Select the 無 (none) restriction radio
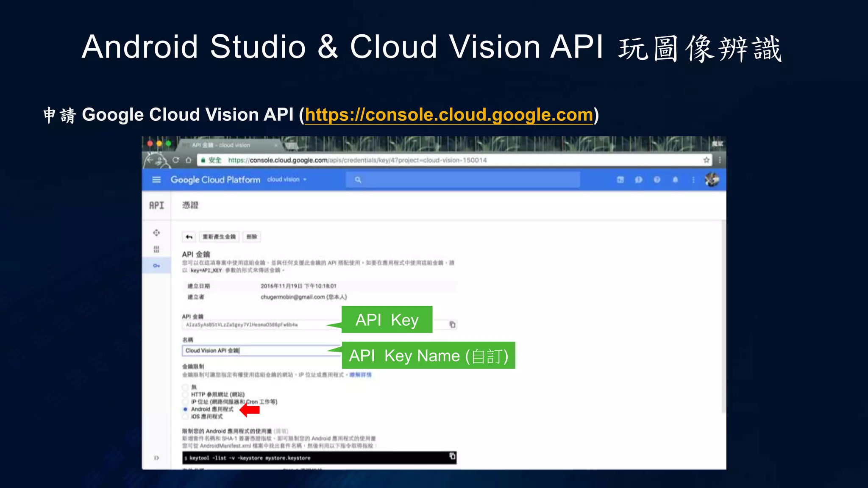868x488 pixels. click(x=185, y=387)
